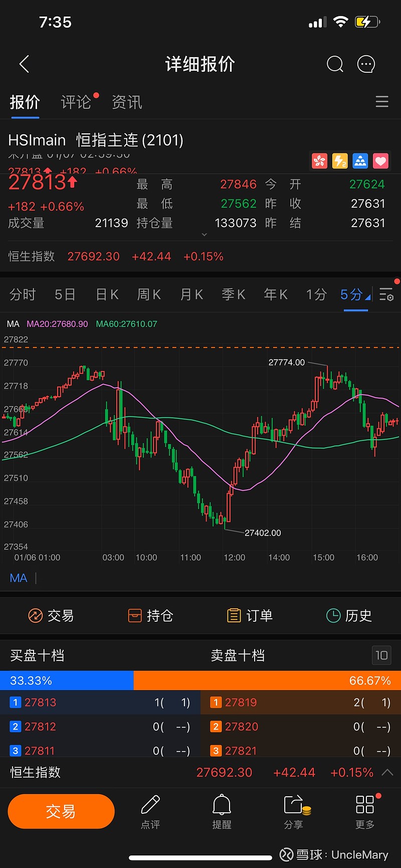Viewport: 401px width, 868px height.
Task: Tap the MA indicator selector below chart
Action: [x=19, y=578]
